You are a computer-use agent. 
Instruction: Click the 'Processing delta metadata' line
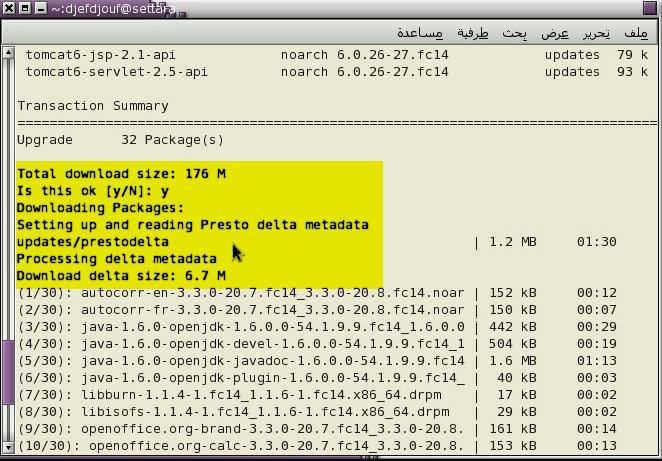pyautogui.click(x=117, y=259)
